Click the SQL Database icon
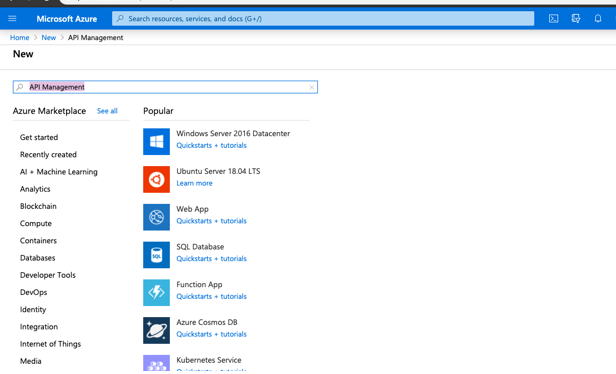 click(156, 255)
